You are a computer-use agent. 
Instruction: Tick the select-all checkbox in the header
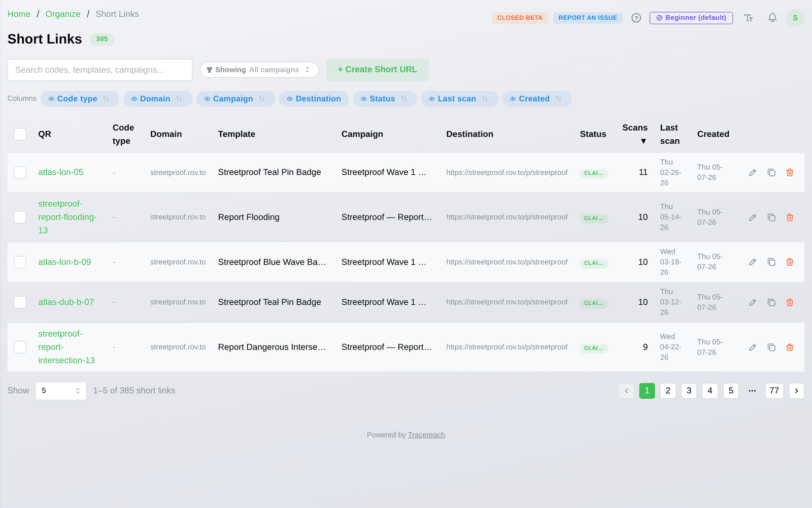tap(20, 134)
